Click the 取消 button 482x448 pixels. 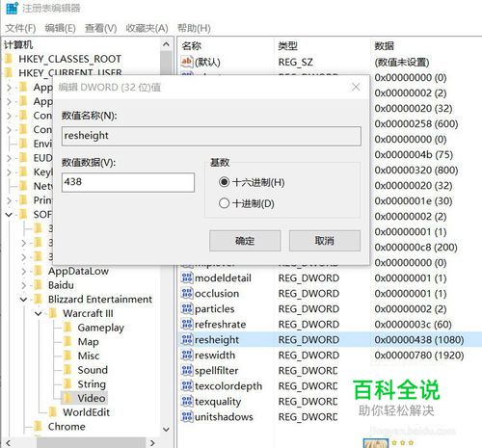pos(325,241)
